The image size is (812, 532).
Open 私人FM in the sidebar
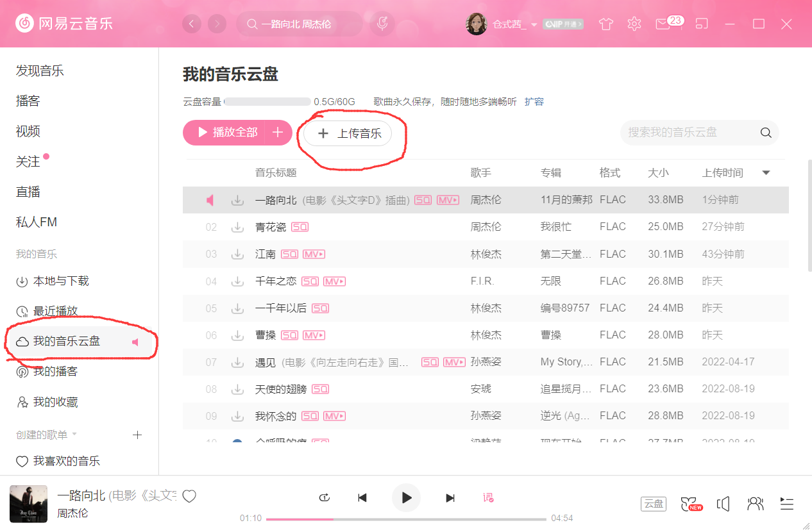coord(37,222)
